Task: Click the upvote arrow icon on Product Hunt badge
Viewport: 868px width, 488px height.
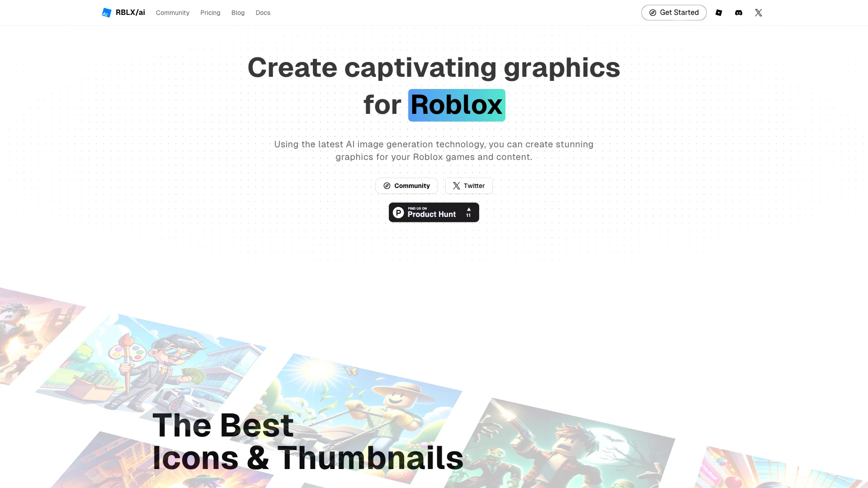Action: click(468, 209)
